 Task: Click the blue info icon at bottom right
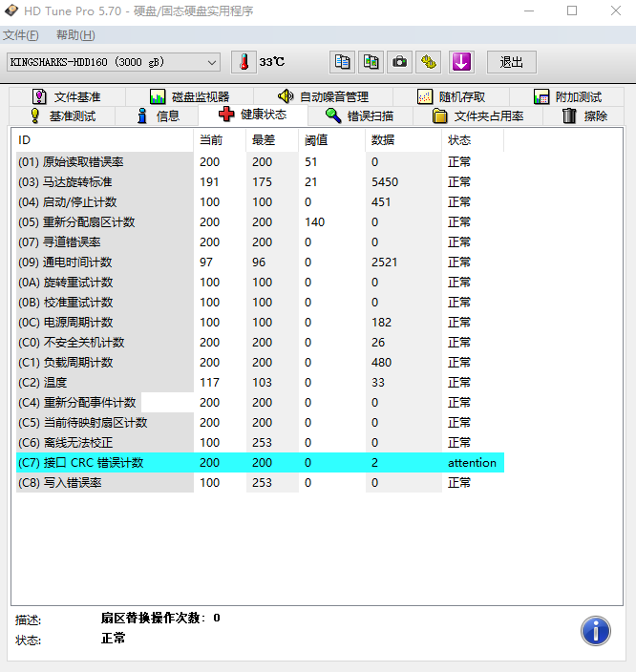tap(595, 630)
